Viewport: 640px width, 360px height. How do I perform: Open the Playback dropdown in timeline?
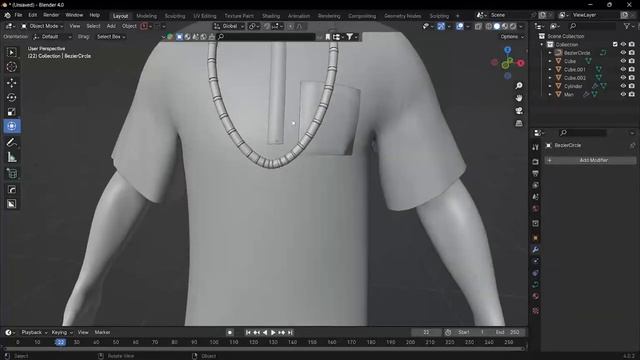[33, 332]
